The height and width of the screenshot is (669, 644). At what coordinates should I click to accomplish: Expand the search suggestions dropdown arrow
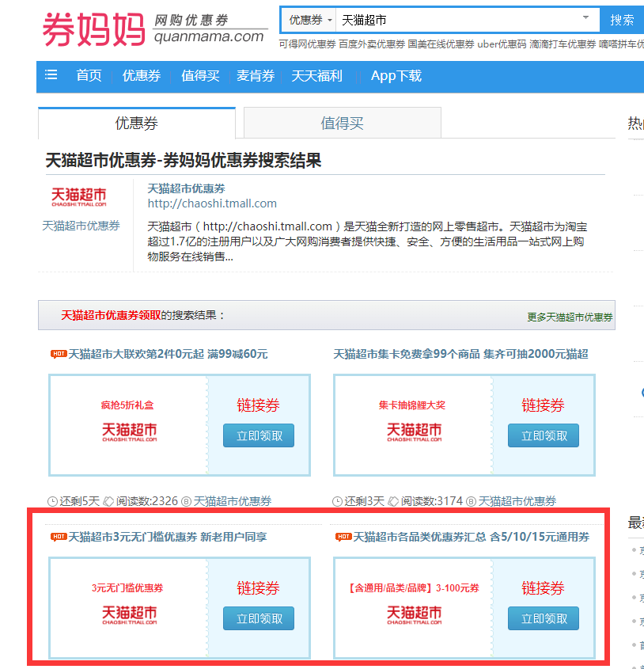(x=586, y=17)
